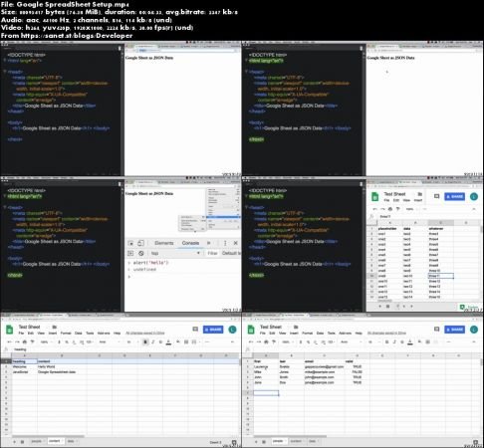This screenshot has width=484, height=448.
Task: Click the horizontal scrollbar in the email-list sheet frame
Action: [x=290, y=437]
